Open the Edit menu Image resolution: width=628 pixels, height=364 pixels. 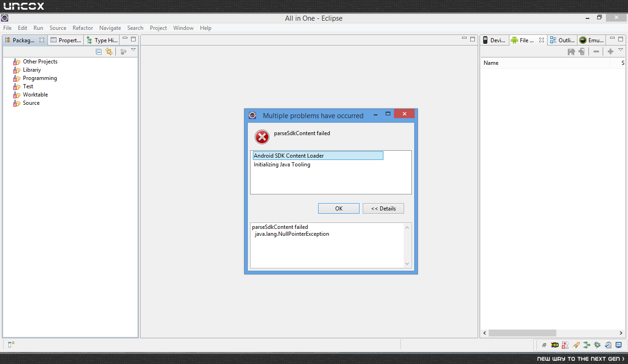23,28
